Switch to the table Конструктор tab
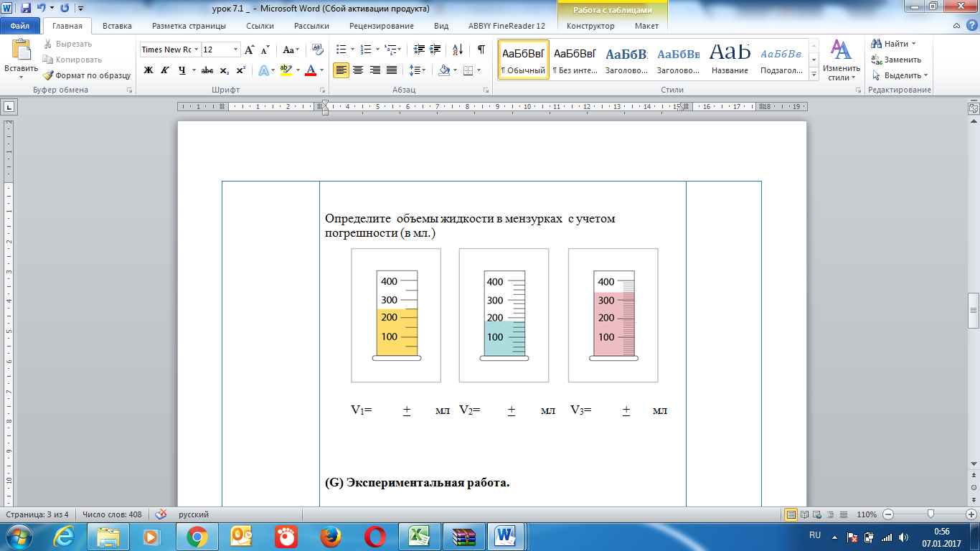980x551 pixels. pyautogui.click(x=590, y=26)
